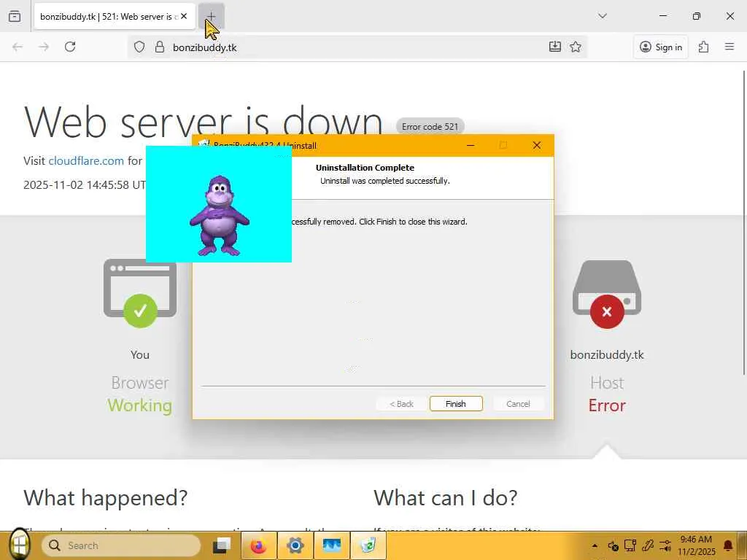Viewport: 747px width, 560px height.
Task: Open the Windows Start menu
Action: (x=19, y=544)
